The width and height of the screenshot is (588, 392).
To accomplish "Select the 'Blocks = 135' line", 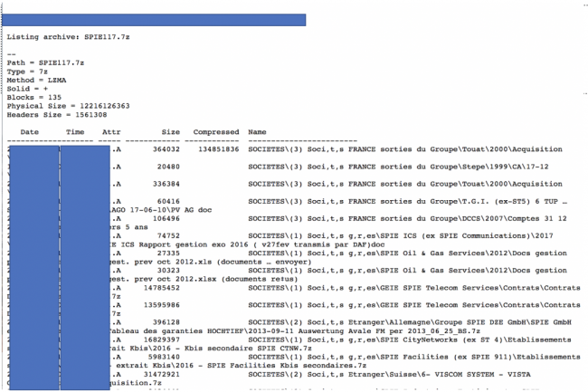I will point(34,97).
